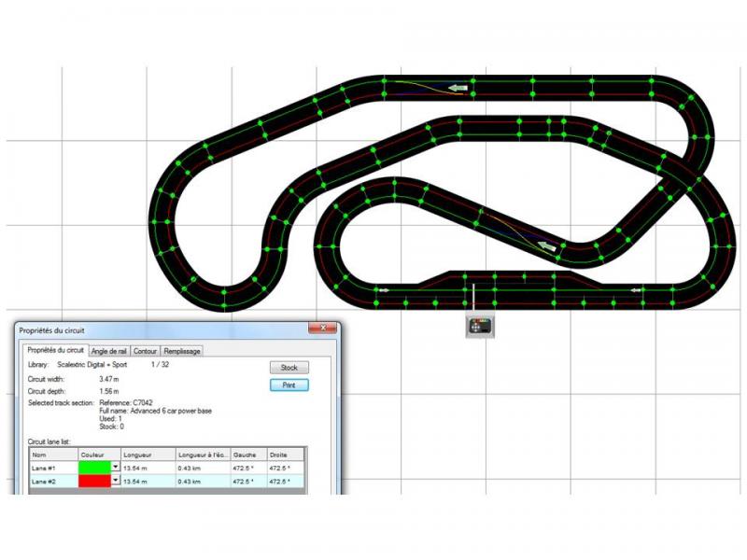Close the Propriétés du circuit dialog
This screenshot has height=560, width=747.
[x=324, y=329]
